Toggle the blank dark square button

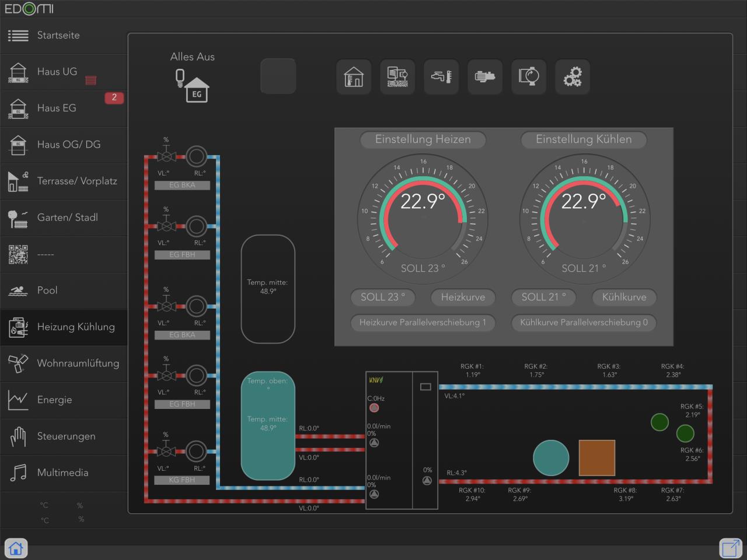point(278,76)
